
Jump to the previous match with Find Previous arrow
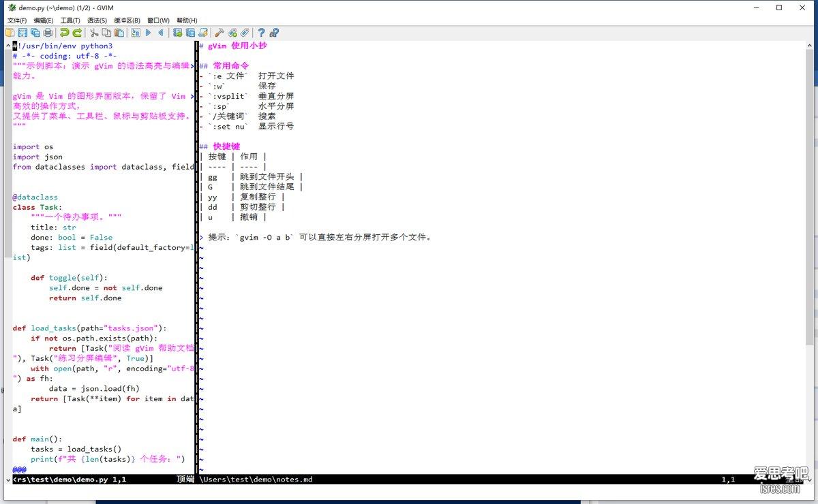click(x=161, y=33)
